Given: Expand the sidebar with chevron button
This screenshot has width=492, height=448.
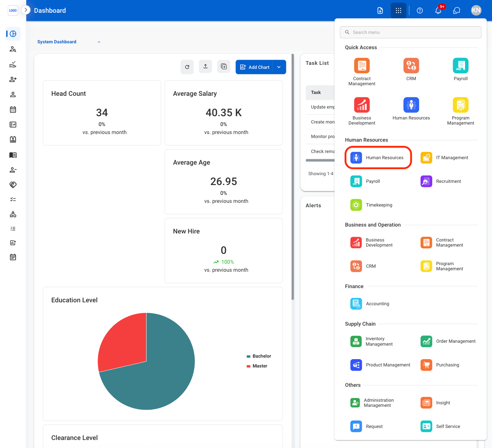Looking at the screenshot, I should (x=26, y=10).
